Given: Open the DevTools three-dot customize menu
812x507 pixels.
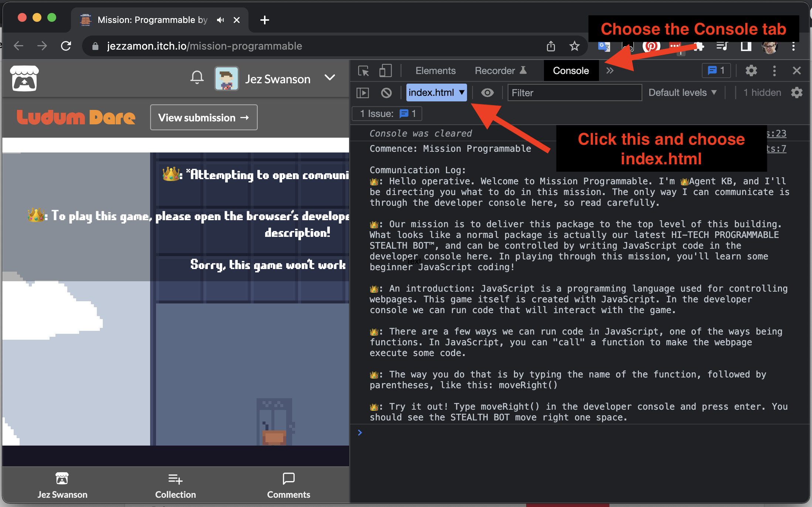Looking at the screenshot, I should (774, 70).
